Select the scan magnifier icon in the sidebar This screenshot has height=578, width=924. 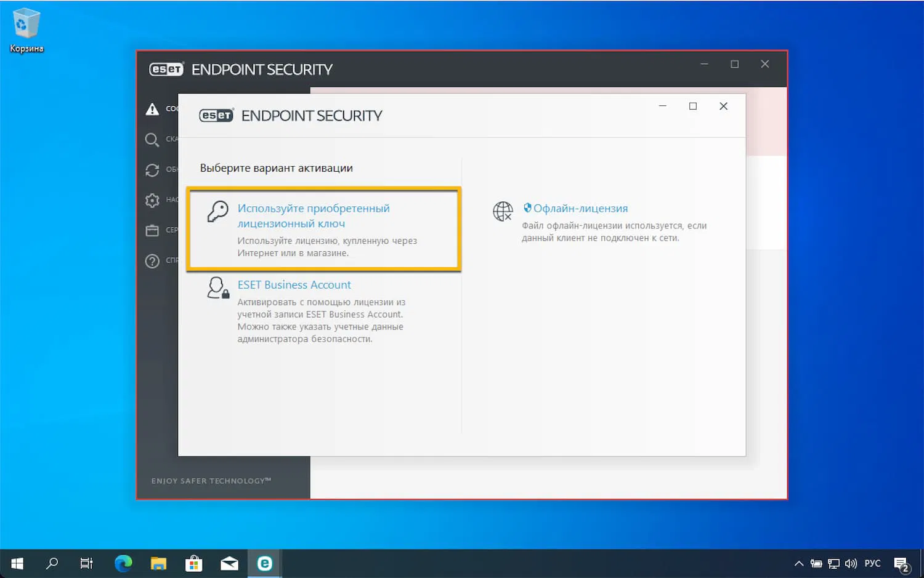pos(153,139)
